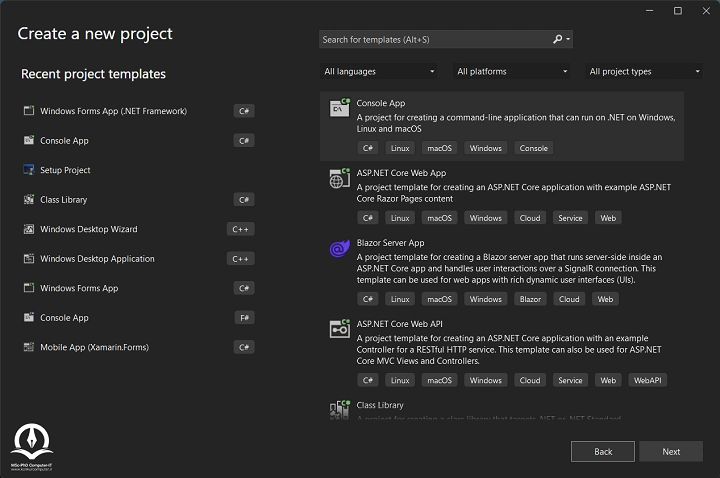The width and height of the screenshot is (720, 478).
Task: Click the Blazor Server App icon
Action: coord(339,248)
